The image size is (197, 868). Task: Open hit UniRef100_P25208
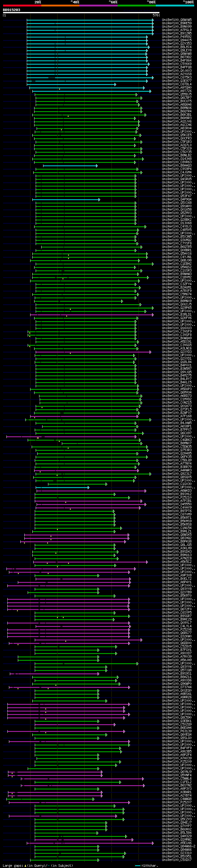tap(177, 629)
